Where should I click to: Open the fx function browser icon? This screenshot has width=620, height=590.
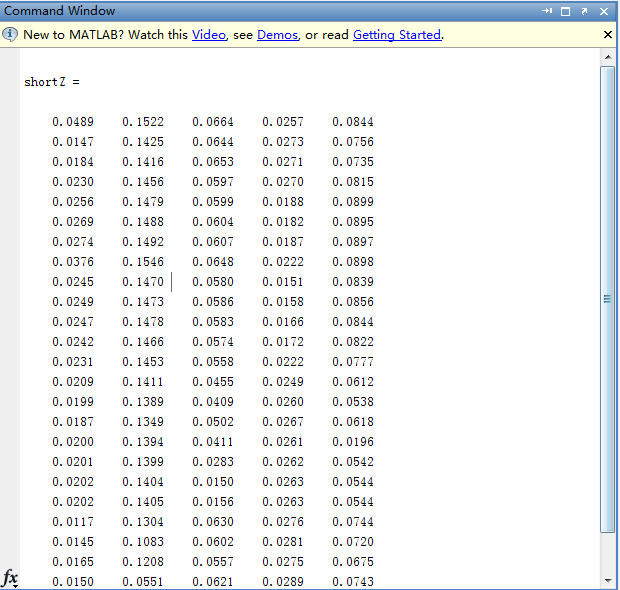point(9,579)
